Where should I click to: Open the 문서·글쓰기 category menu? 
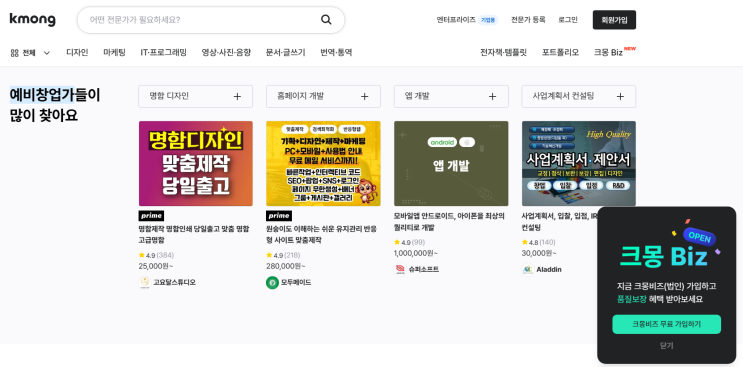coord(285,53)
